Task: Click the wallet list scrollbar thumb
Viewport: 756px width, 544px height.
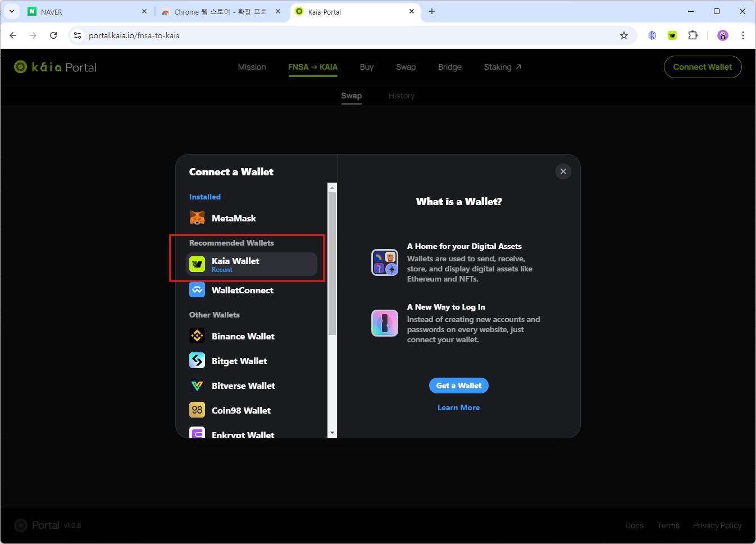Action: click(333, 264)
